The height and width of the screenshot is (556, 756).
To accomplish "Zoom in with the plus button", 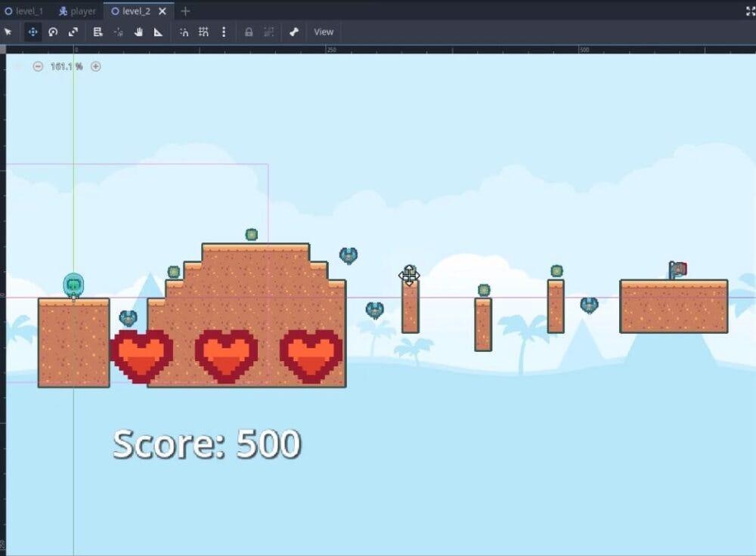I will point(96,66).
